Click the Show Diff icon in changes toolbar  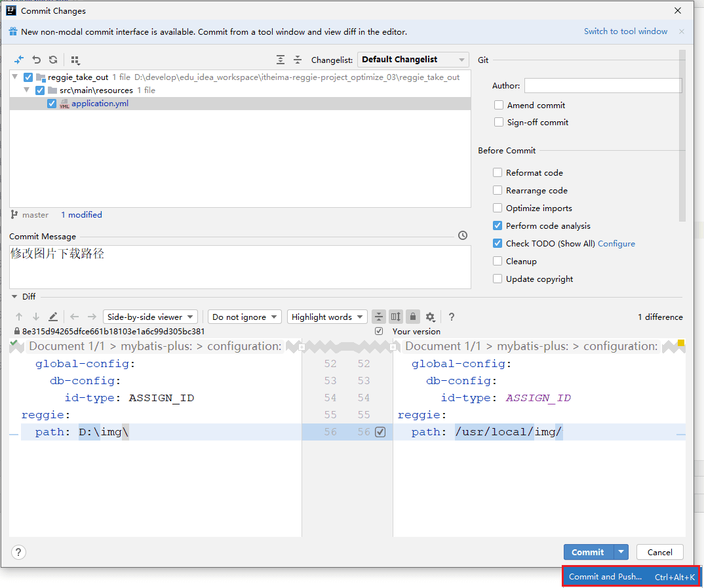pos(19,60)
